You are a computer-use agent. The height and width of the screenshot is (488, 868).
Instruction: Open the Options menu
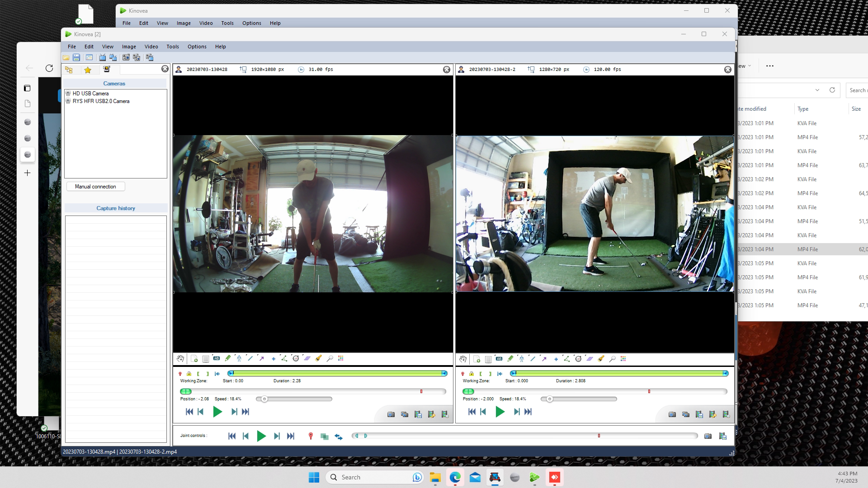pyautogui.click(x=197, y=47)
